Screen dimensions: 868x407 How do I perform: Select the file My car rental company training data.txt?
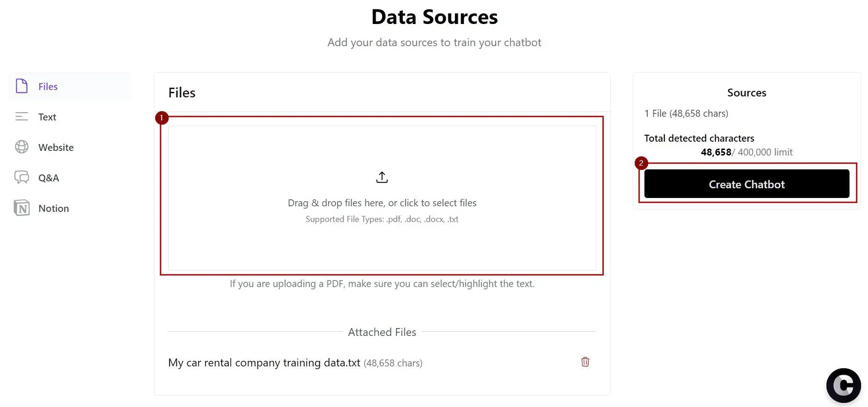(264, 363)
